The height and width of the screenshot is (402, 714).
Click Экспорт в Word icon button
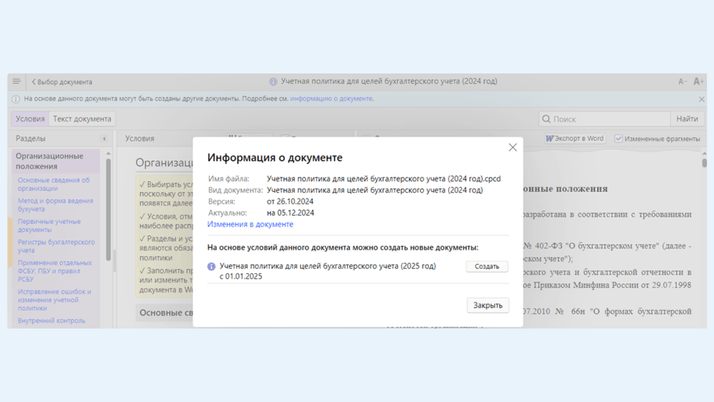575,139
